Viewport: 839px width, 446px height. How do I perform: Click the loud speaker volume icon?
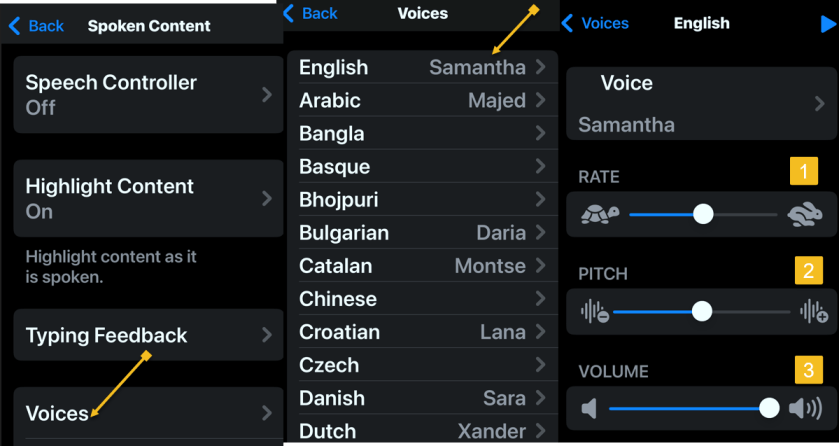pos(805,408)
